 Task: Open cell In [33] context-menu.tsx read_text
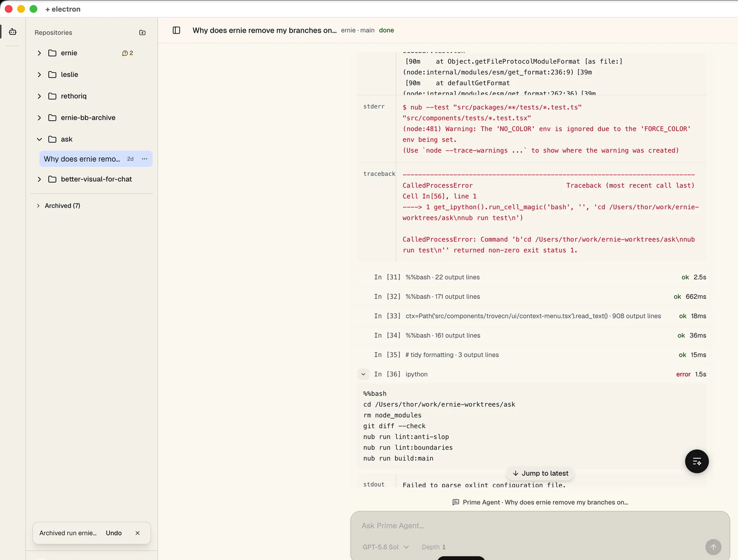(x=540, y=316)
